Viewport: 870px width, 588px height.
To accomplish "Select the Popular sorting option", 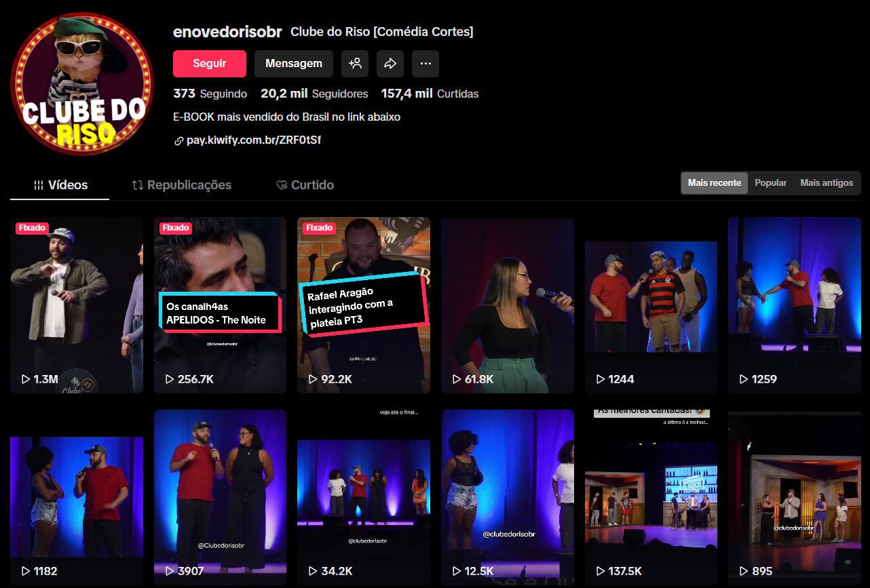I will pyautogui.click(x=770, y=182).
